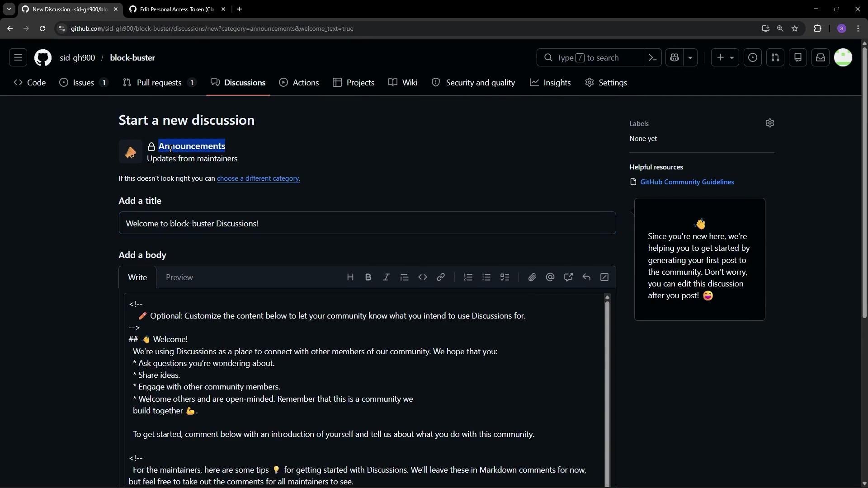
Task: Open the command palette icon
Action: (x=652, y=58)
